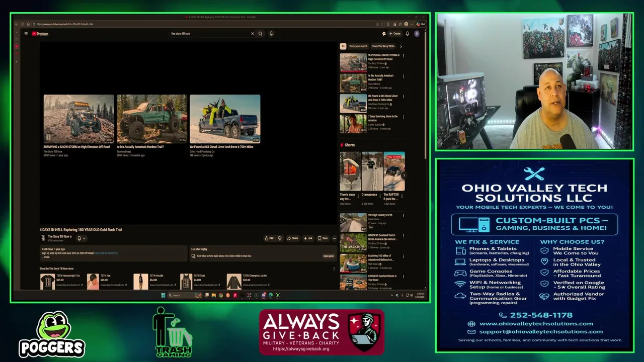The image size is (644, 362).
Task: Open the SURVIVING a SNOW STORM end-screen thumbnail
Action: click(78, 119)
